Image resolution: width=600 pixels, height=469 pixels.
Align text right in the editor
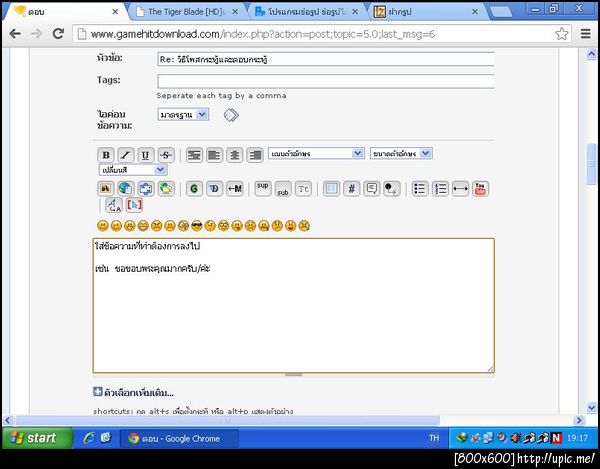255,155
